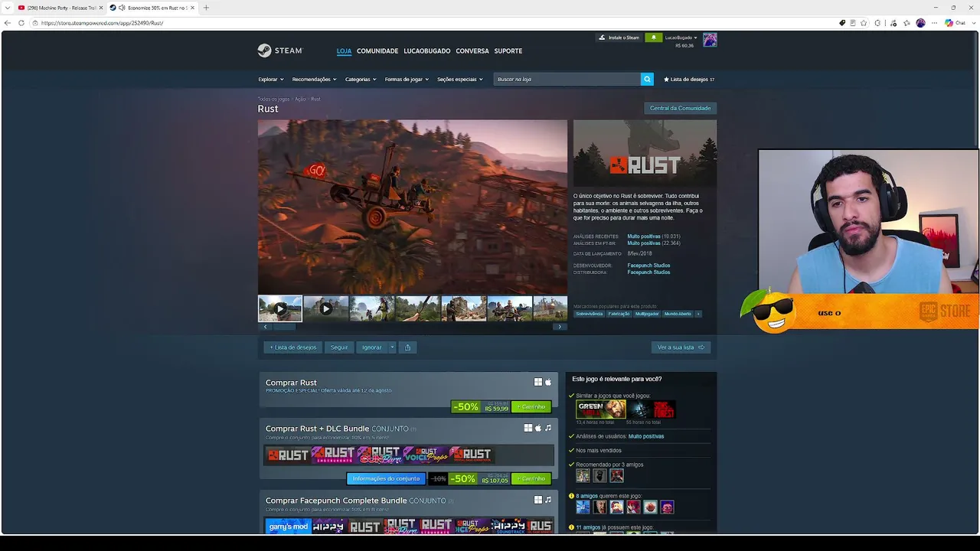This screenshot has height=551, width=980.
Task: Open the Ignorar options dropdown arrow
Action: pos(392,347)
